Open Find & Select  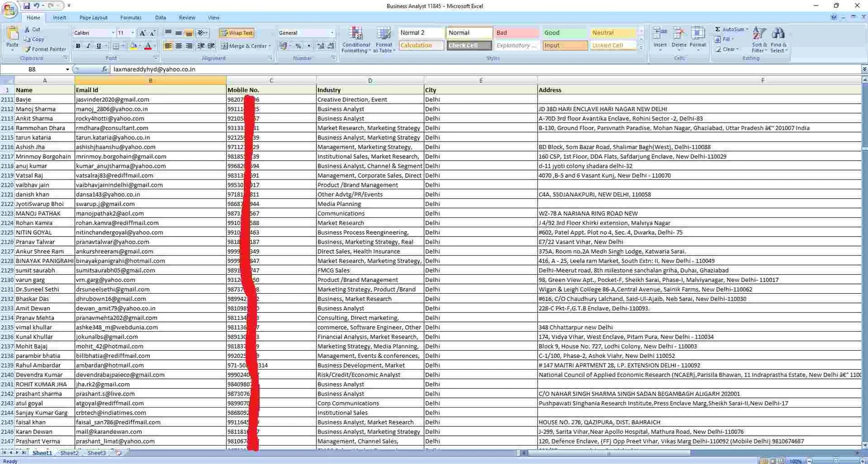[x=778, y=40]
